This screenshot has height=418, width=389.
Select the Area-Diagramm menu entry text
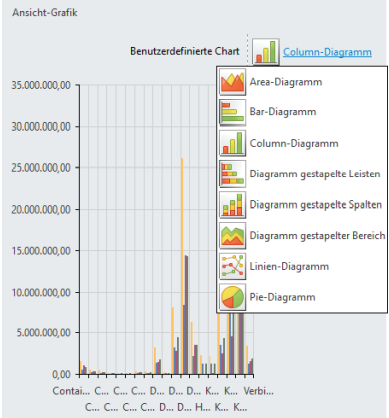click(286, 82)
